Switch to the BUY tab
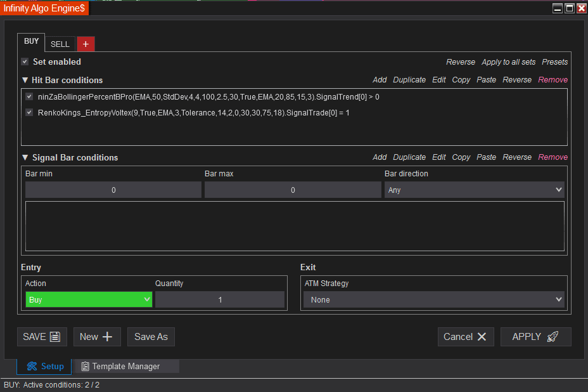The image size is (588, 392). (x=31, y=41)
